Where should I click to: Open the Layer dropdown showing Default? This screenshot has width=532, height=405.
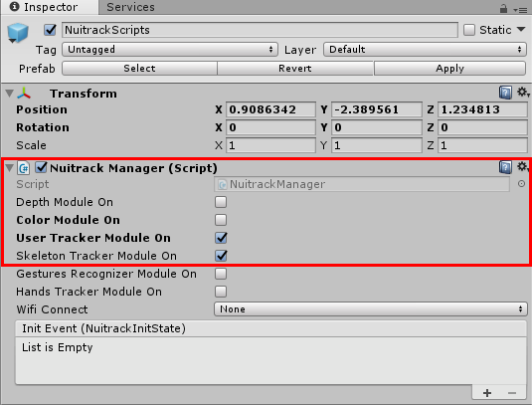425,50
